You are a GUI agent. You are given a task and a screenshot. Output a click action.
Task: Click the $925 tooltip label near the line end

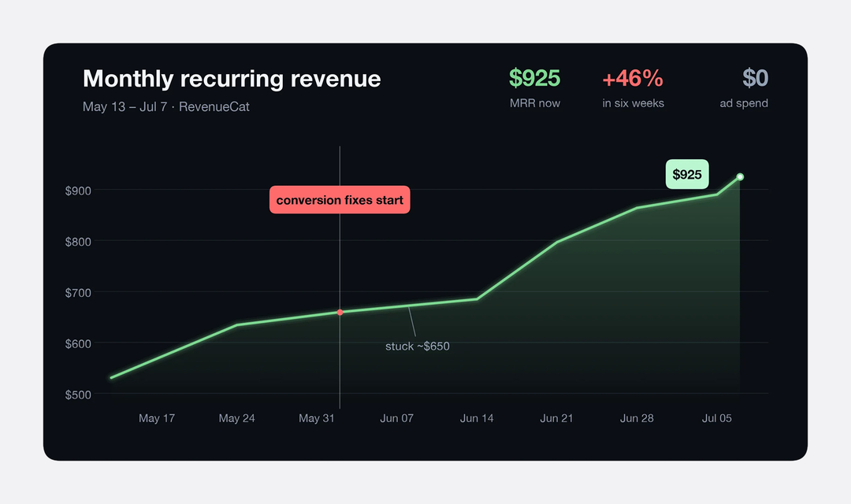[x=687, y=174]
